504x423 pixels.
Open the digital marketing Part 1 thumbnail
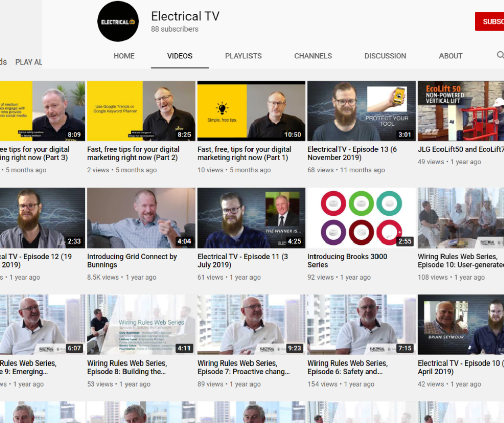[251, 111]
